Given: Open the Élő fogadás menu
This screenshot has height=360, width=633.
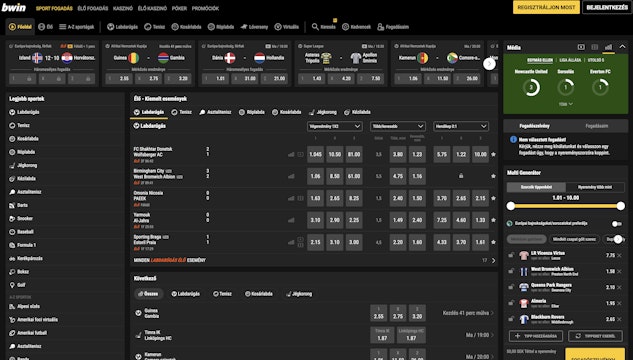Looking at the screenshot, I should [x=92, y=8].
